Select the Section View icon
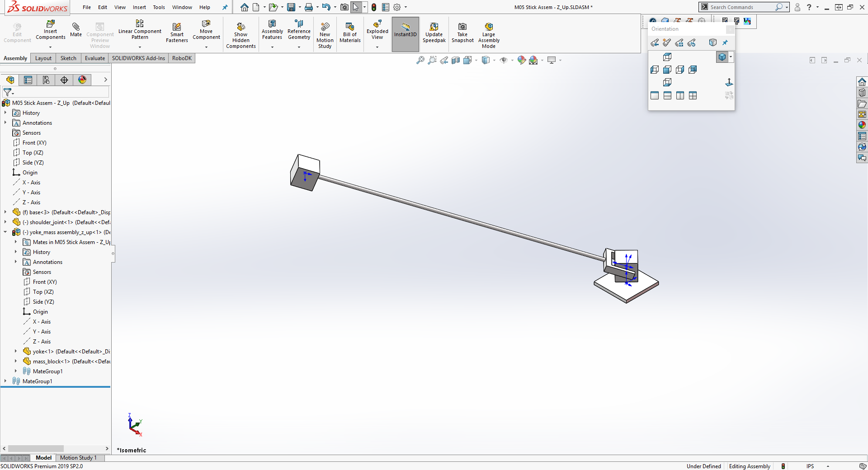 pos(456,60)
